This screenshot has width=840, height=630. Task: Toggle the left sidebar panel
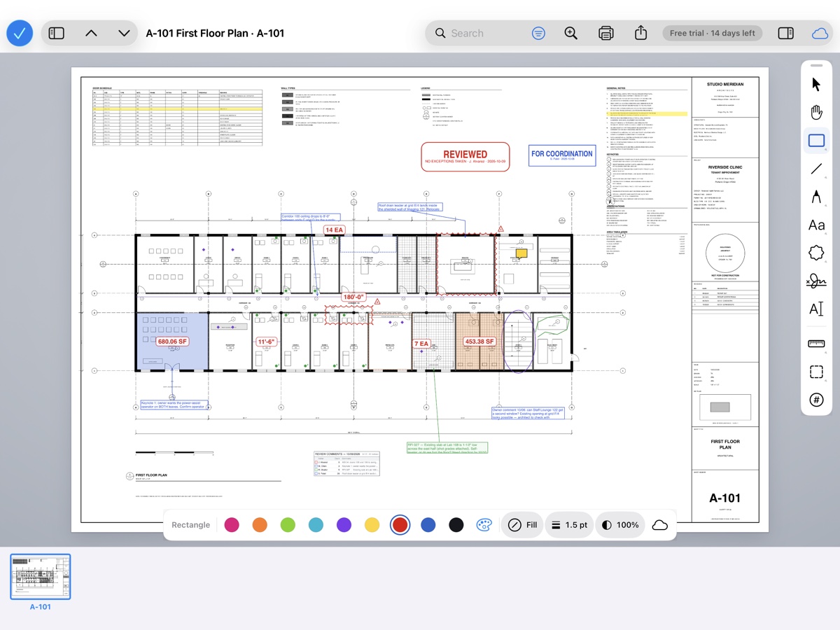coord(57,33)
